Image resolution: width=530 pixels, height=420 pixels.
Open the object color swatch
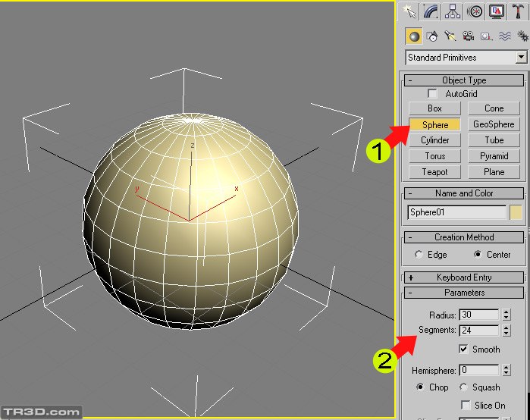coord(516,213)
